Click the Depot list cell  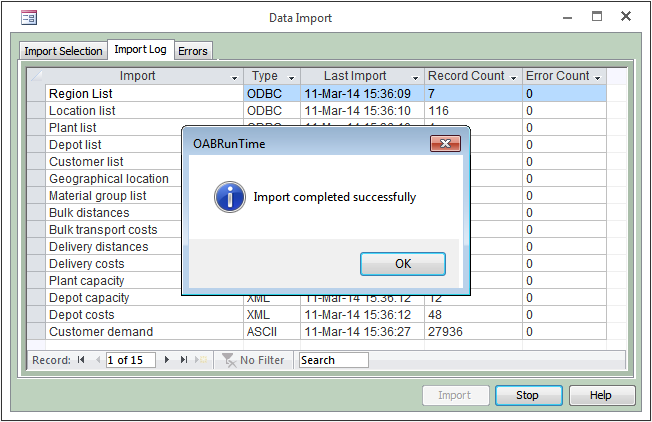click(114, 145)
